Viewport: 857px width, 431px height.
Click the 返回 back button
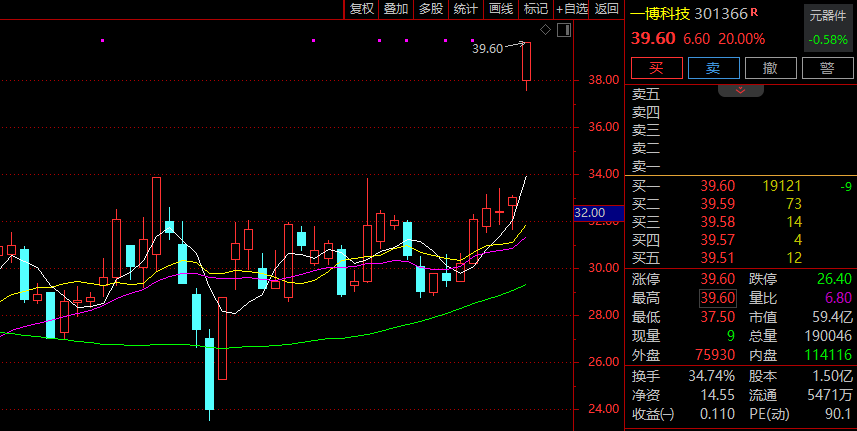tap(607, 9)
